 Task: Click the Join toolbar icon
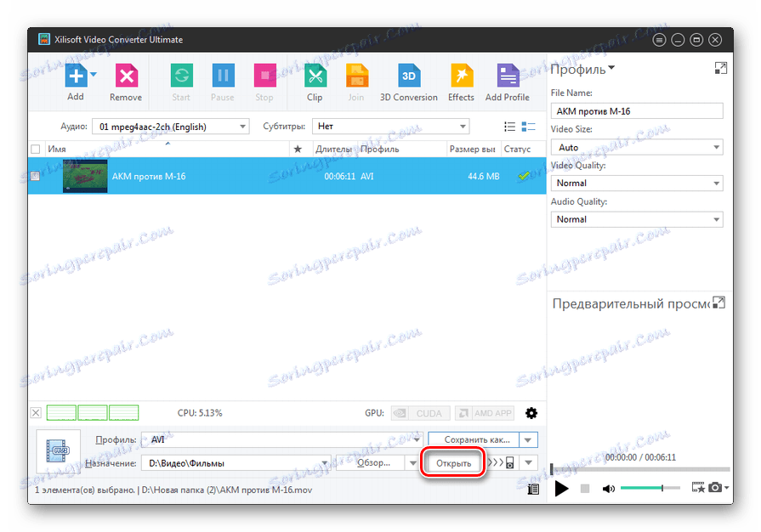pyautogui.click(x=356, y=76)
